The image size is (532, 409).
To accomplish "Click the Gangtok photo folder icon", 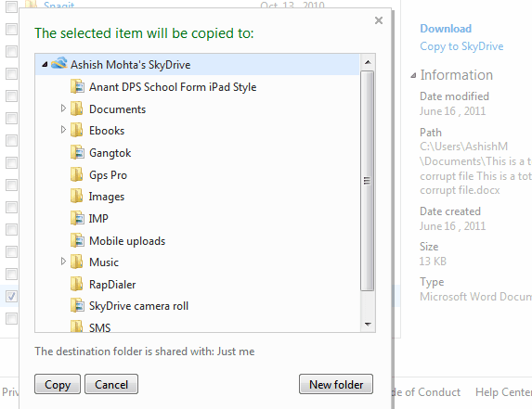I will click(77, 152).
